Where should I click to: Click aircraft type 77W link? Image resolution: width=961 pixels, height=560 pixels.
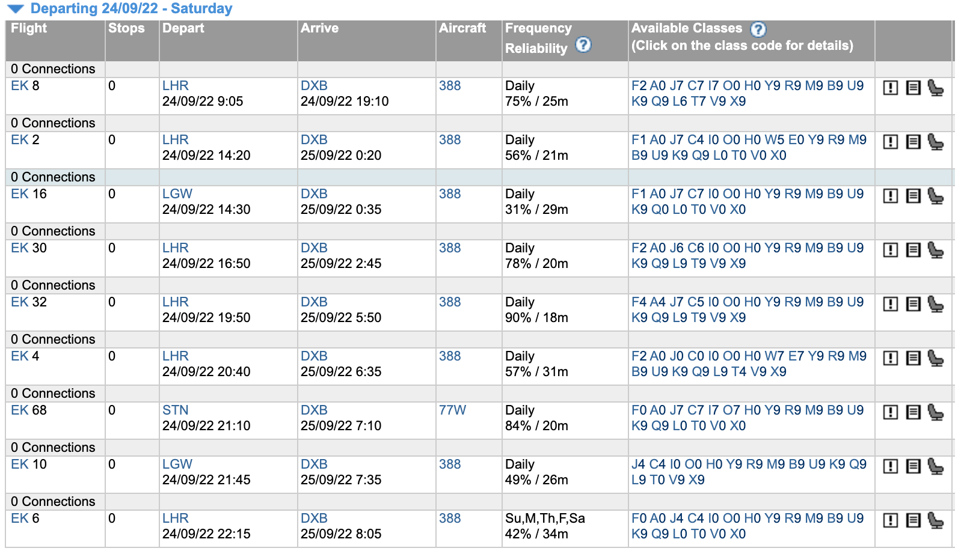click(452, 410)
